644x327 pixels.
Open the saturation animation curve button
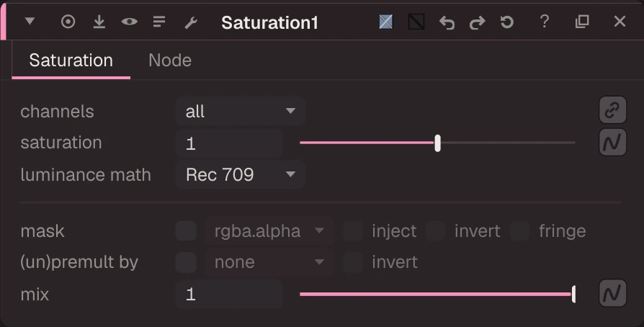612,142
